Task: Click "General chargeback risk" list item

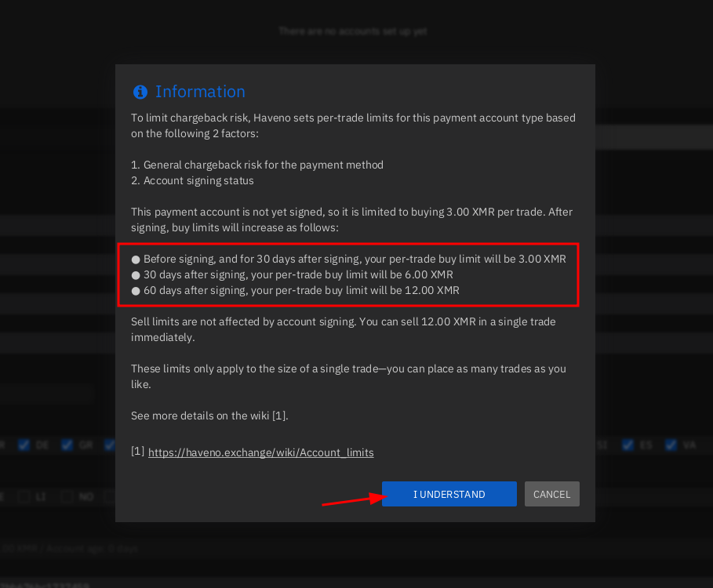Action: point(256,165)
